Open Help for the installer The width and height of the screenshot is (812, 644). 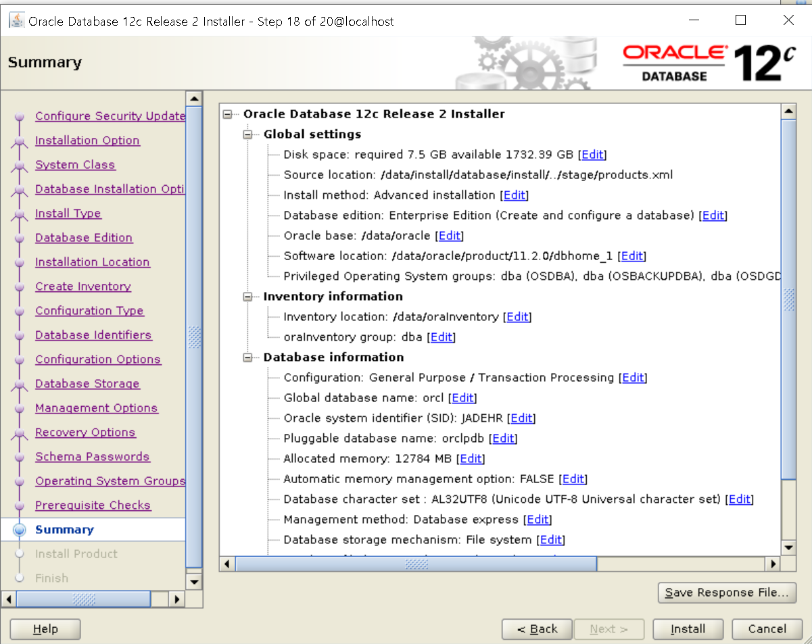pyautogui.click(x=45, y=629)
